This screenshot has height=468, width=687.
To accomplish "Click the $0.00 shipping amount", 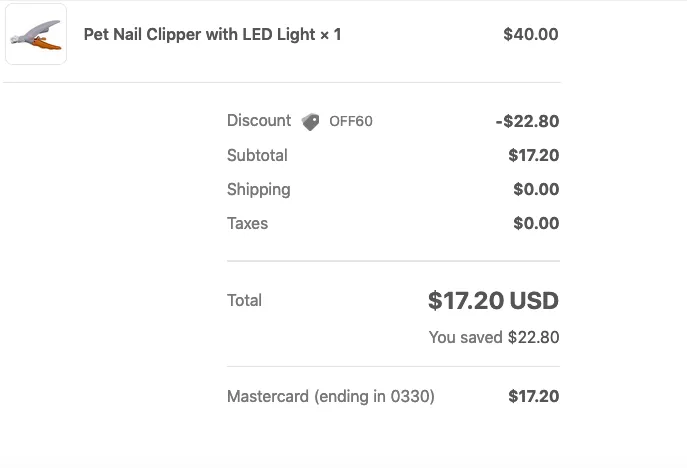I will point(536,189).
